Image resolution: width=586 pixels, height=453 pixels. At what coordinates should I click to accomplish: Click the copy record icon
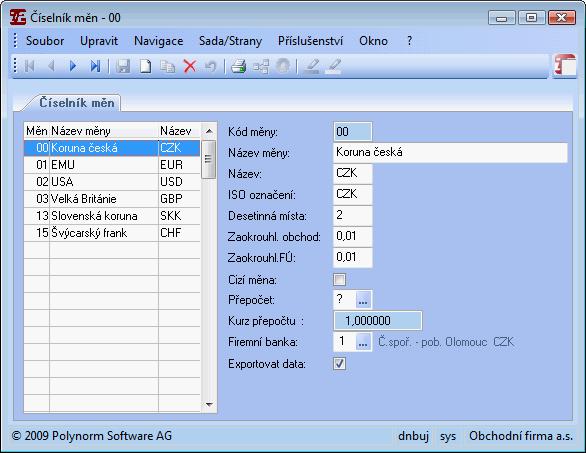(x=168, y=66)
